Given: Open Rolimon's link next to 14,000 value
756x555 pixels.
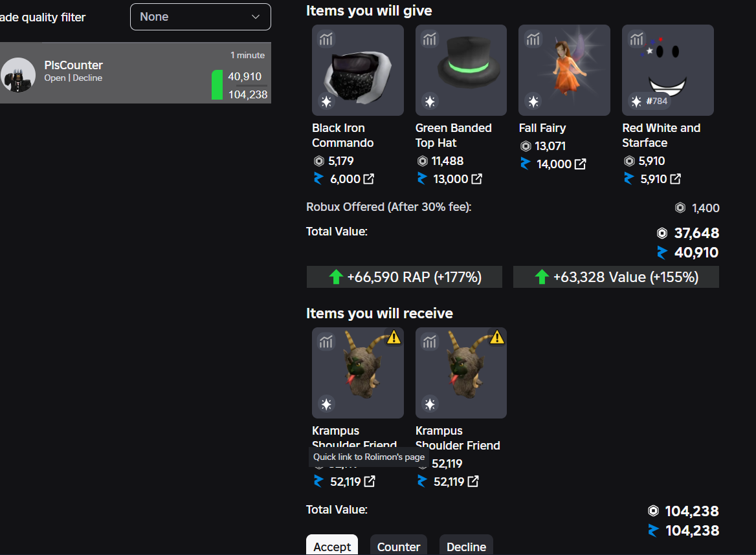Looking at the screenshot, I should pos(581,164).
